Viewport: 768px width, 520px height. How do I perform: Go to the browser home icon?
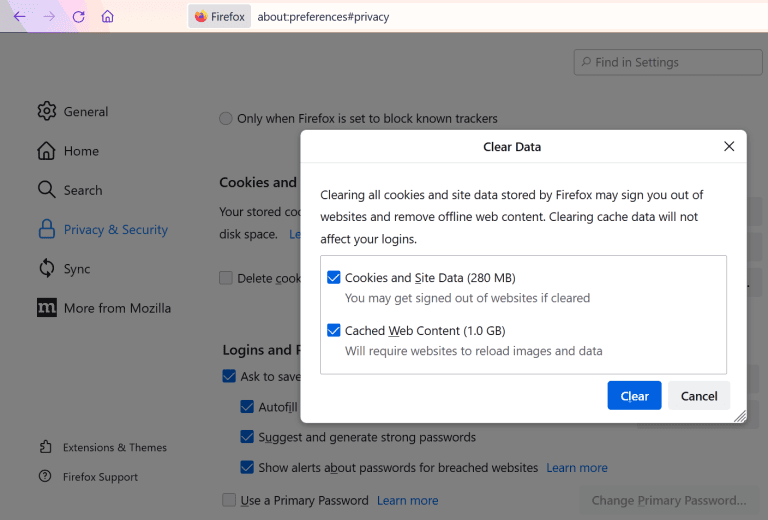pos(108,17)
